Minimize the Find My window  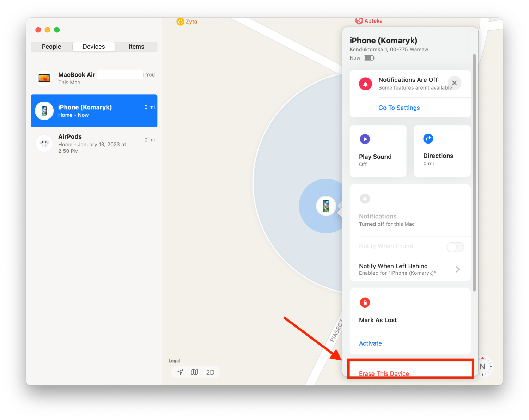pyautogui.click(x=48, y=30)
